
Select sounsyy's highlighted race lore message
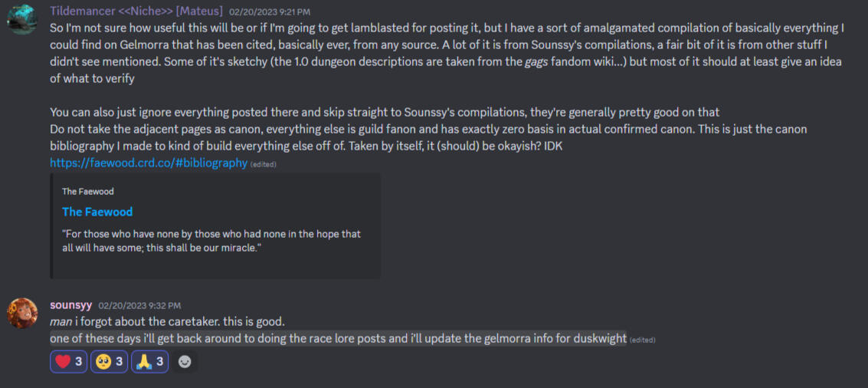[x=337, y=338]
